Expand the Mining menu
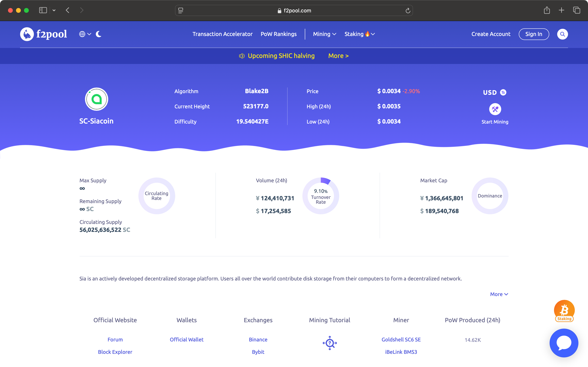This screenshot has height=367, width=588. pyautogui.click(x=324, y=34)
